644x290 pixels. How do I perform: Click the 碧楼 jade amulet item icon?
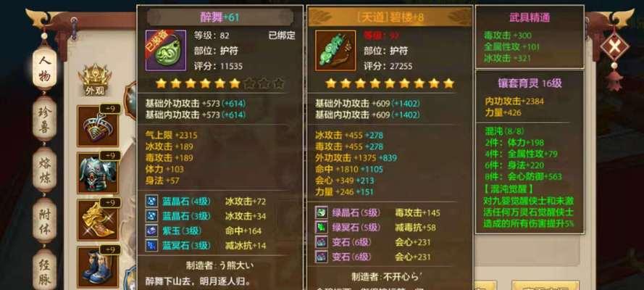[x=335, y=51]
